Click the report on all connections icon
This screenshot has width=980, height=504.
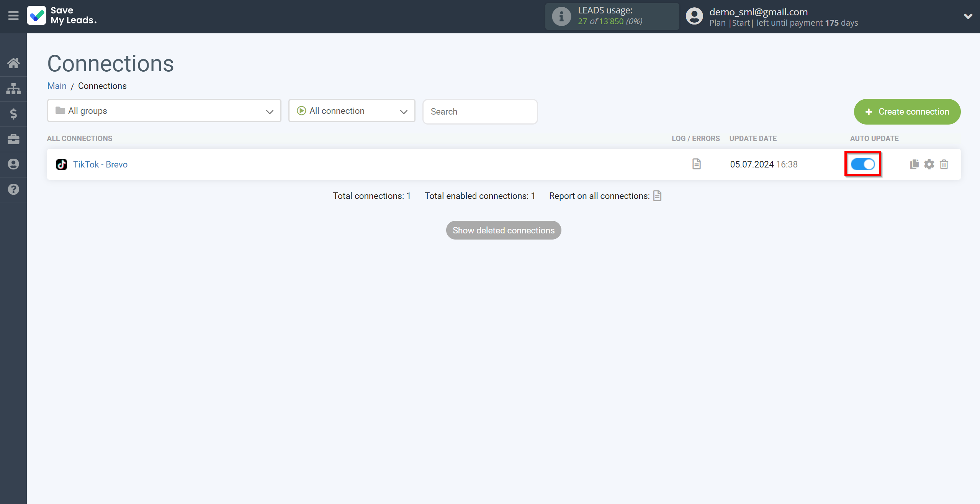coord(658,195)
